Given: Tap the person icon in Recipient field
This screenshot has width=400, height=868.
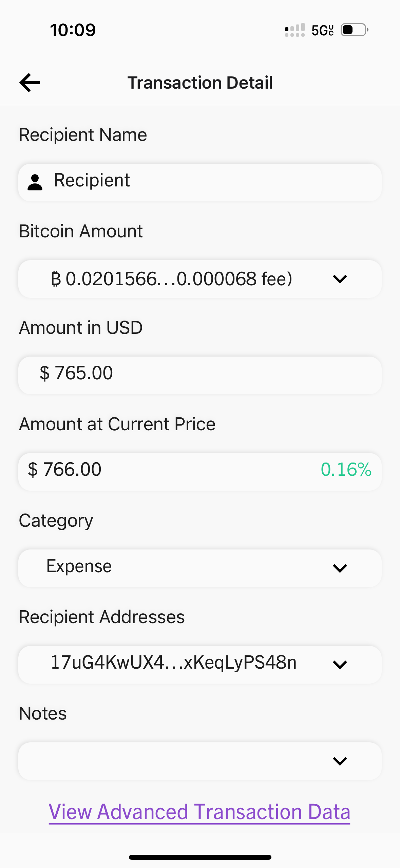Looking at the screenshot, I should click(35, 182).
